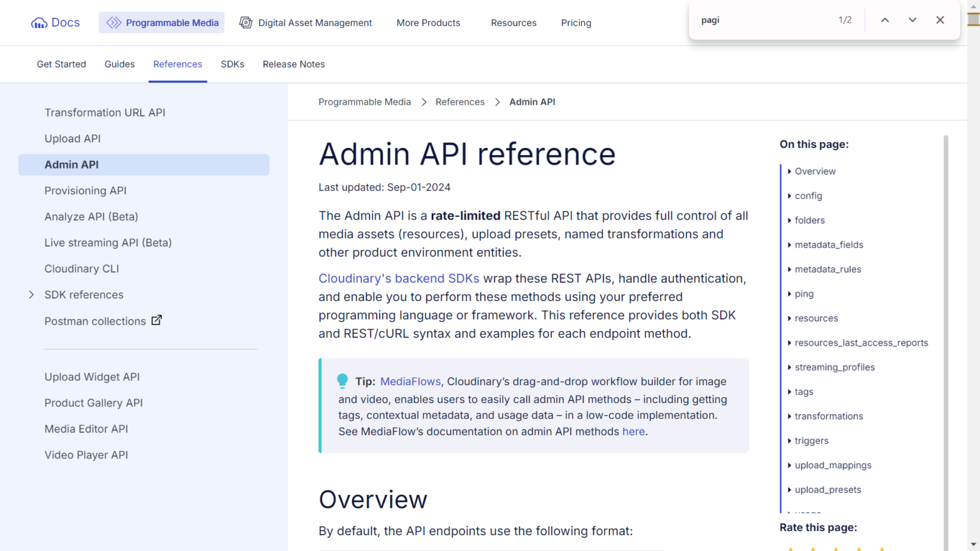The width and height of the screenshot is (980, 551).
Task: Open the More Products menu
Action: click(x=428, y=23)
